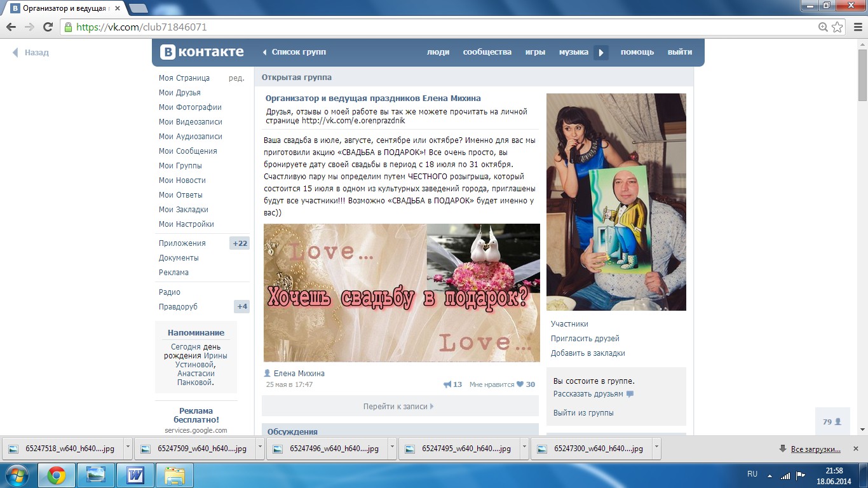Like the post via the heart icon
868x488 pixels.
(x=520, y=384)
